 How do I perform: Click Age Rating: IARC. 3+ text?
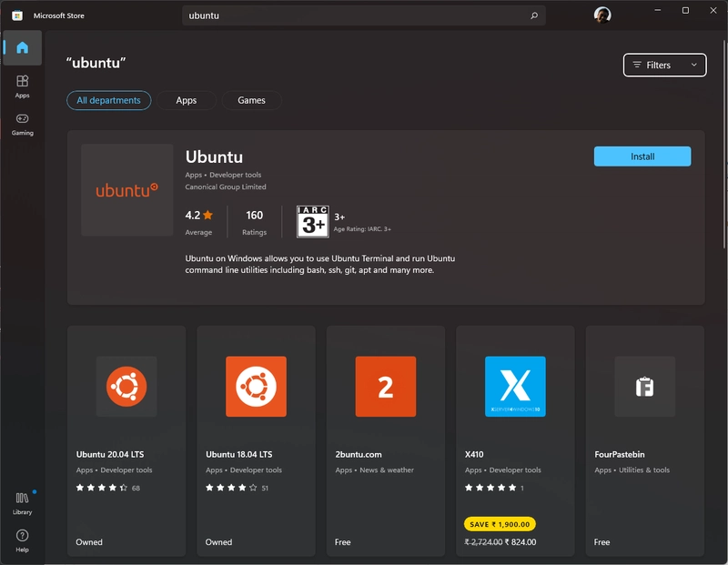[362, 229]
